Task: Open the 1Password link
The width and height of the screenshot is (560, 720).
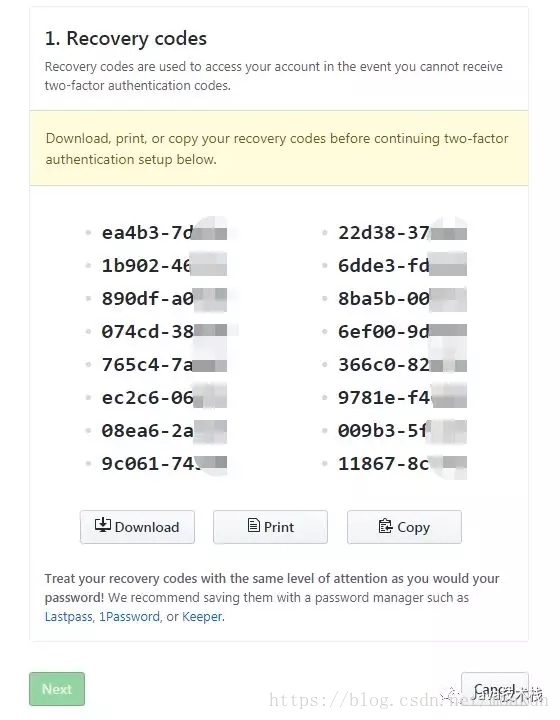Action: pyautogui.click(x=129, y=617)
